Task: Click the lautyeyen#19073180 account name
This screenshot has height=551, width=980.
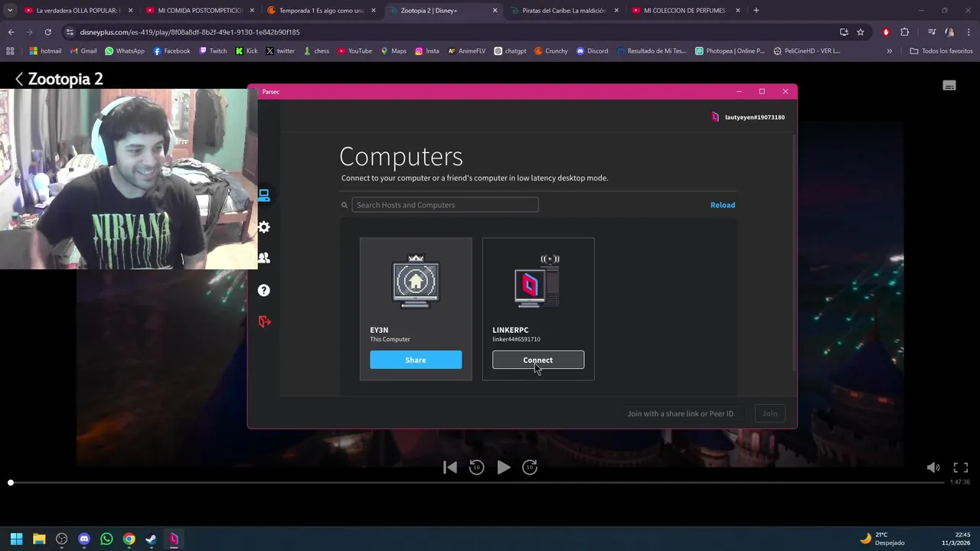Action: click(754, 117)
